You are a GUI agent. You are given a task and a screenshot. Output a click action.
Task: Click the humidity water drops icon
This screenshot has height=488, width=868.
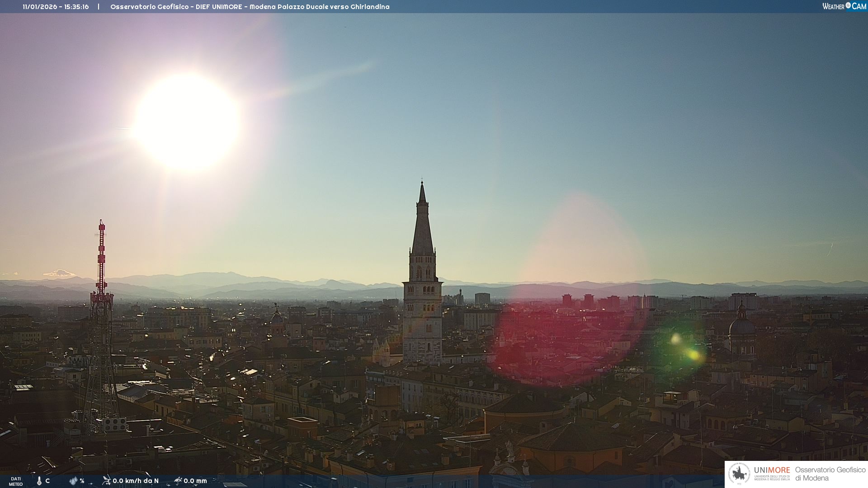(x=73, y=481)
